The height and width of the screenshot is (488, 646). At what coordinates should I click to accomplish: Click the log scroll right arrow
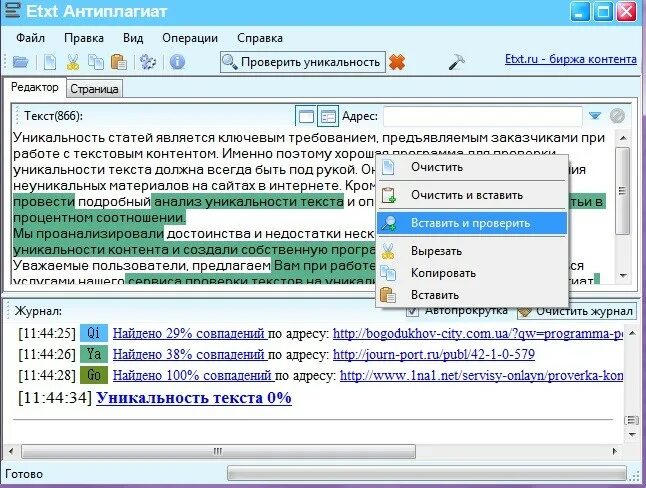[615, 451]
